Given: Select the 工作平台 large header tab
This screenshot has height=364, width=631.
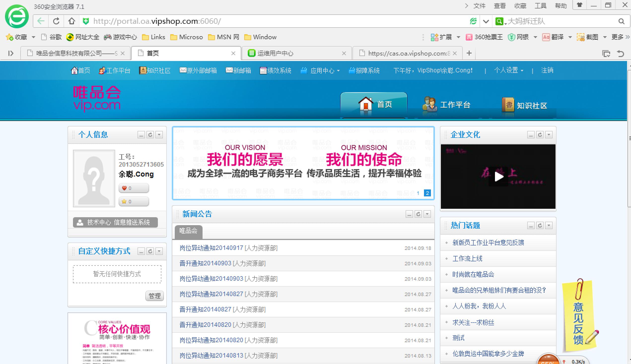Looking at the screenshot, I should (447, 105).
